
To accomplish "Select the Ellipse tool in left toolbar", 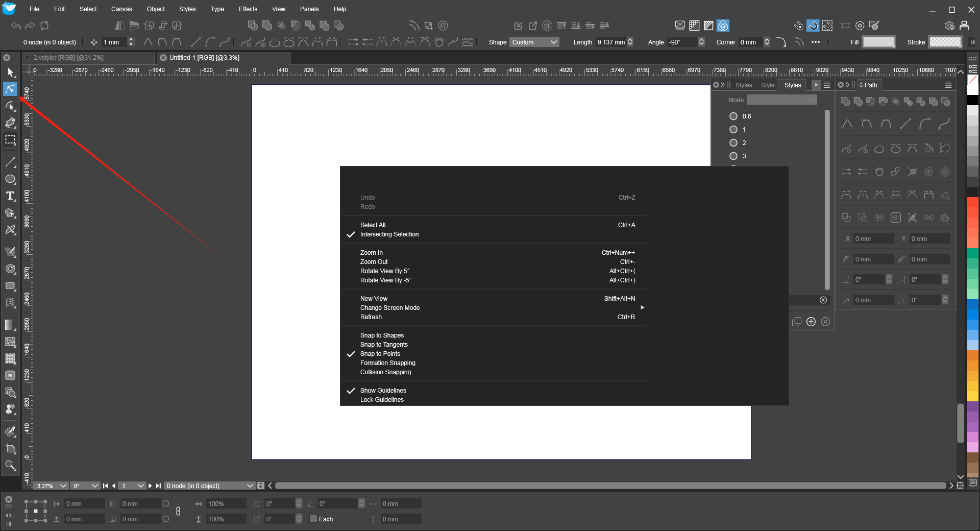I will (10, 179).
